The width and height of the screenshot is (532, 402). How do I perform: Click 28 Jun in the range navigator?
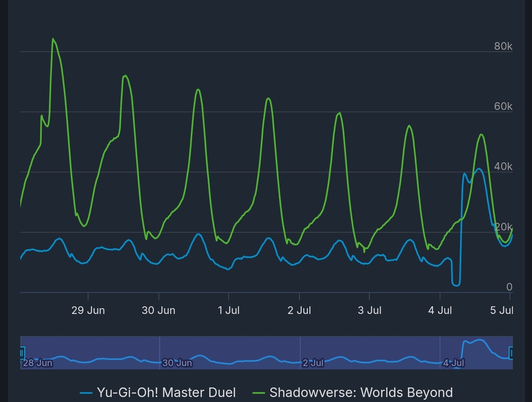[x=37, y=363]
